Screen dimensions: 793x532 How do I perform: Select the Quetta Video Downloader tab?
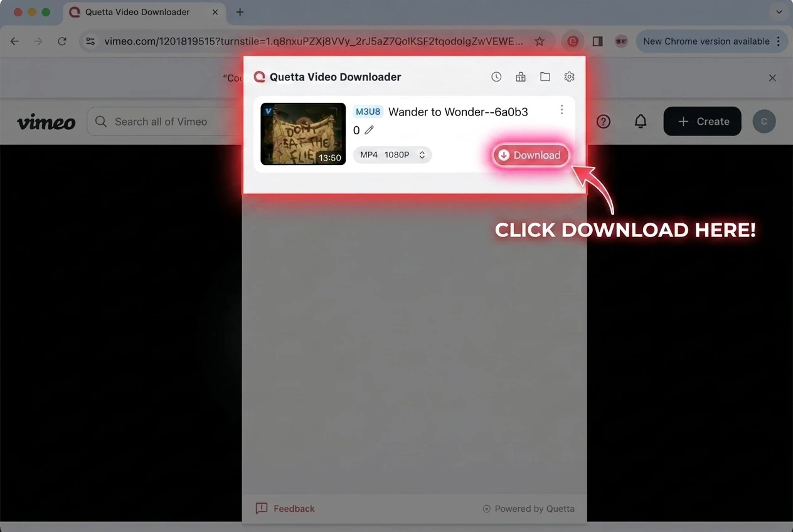coord(144,12)
